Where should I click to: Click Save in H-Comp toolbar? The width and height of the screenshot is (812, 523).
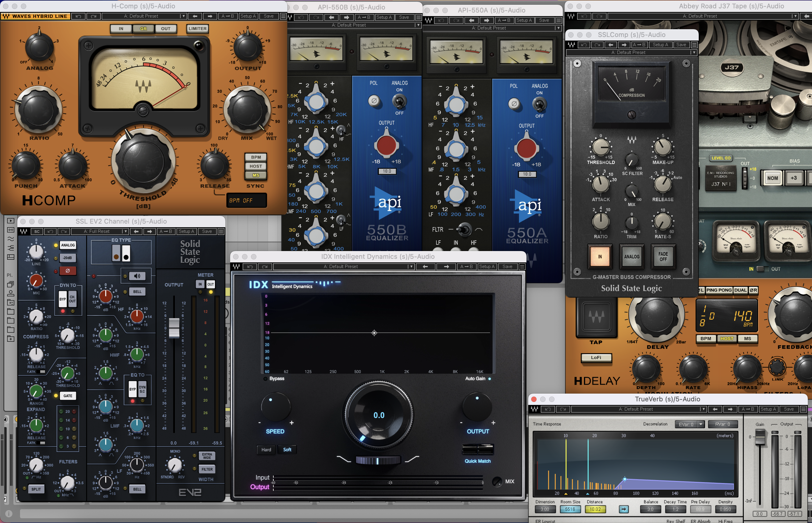269,16
